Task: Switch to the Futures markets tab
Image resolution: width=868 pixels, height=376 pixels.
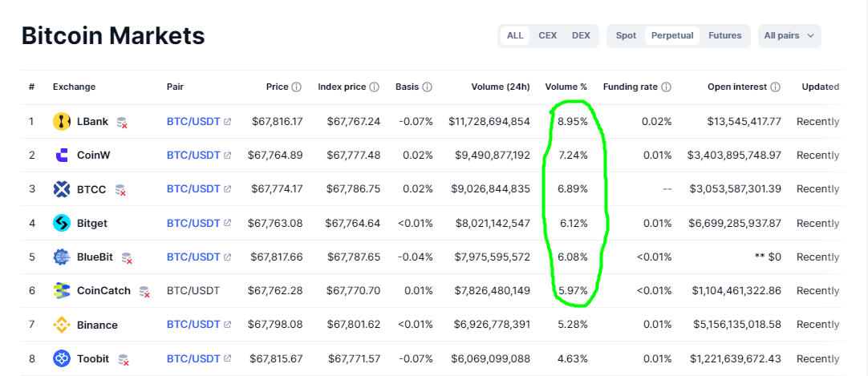Action: (x=724, y=36)
